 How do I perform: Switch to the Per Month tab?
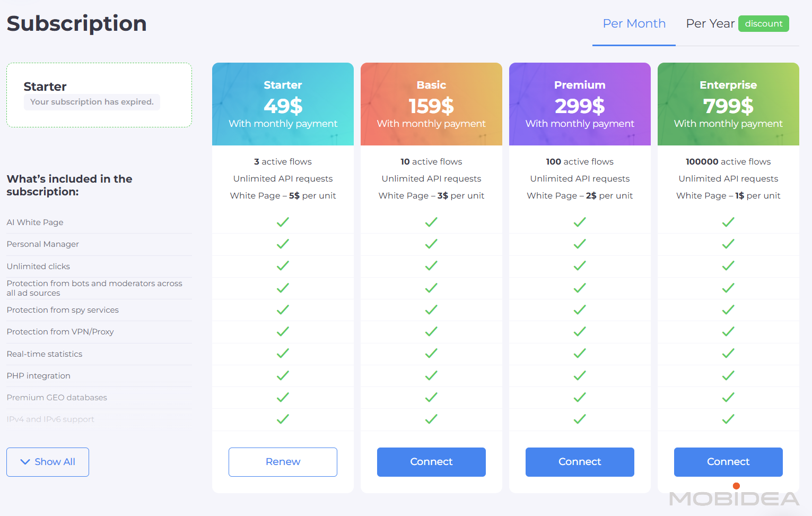(634, 24)
